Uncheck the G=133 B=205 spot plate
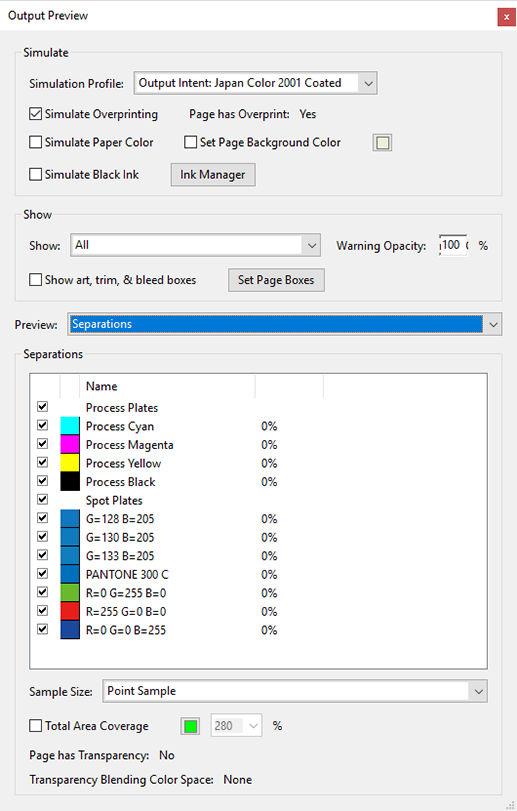517x811 pixels. (x=42, y=555)
